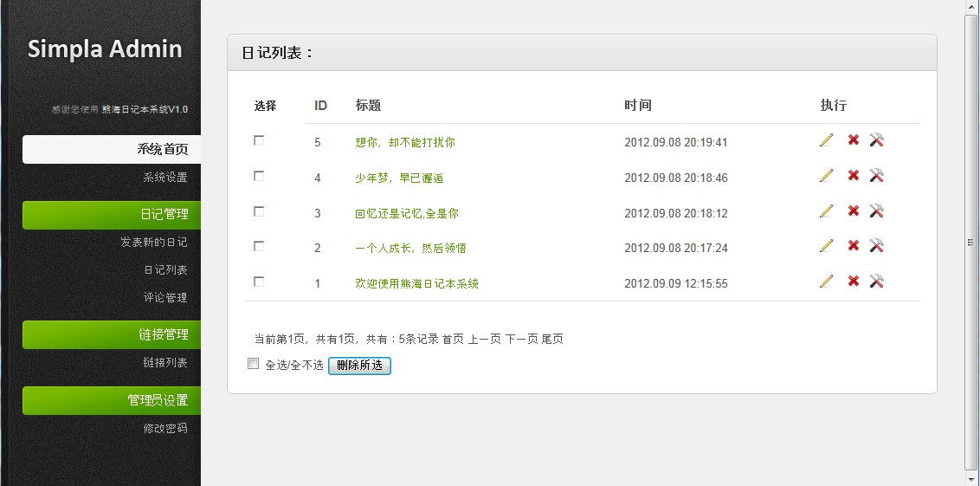Screen dimensions: 980x486
Task: Expand the 日记管理 sidebar section
Action: pyautogui.click(x=112, y=215)
